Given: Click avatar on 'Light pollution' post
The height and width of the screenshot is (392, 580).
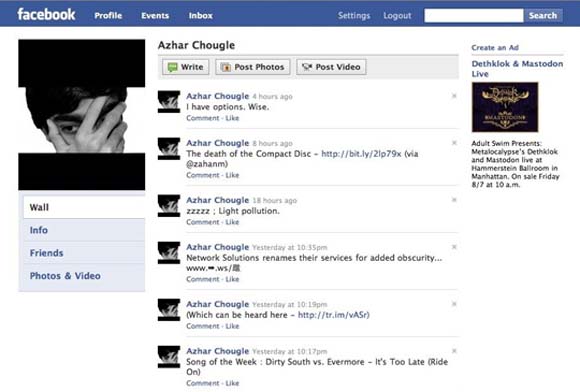Looking at the screenshot, I should coord(169,206).
